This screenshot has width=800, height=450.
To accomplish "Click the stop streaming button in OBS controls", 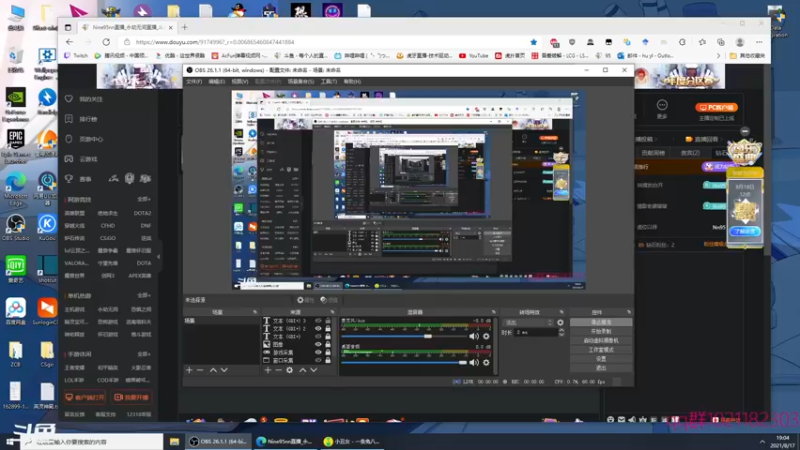I will pos(601,322).
